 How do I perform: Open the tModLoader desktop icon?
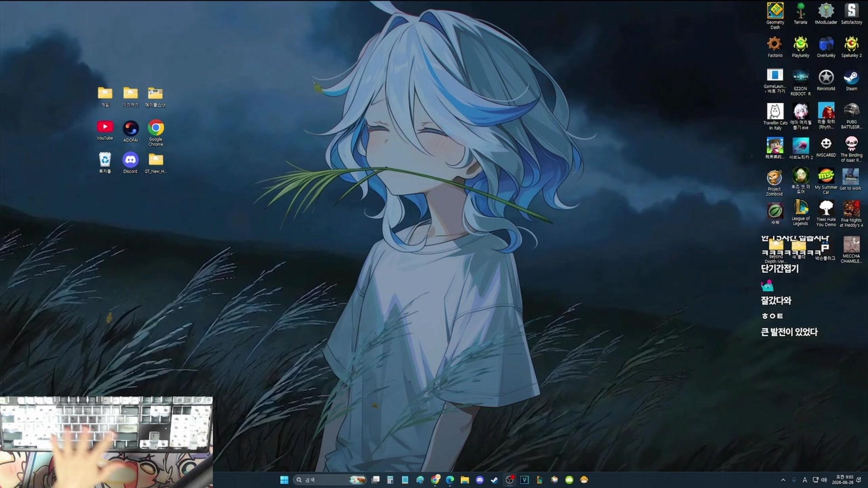(x=826, y=14)
